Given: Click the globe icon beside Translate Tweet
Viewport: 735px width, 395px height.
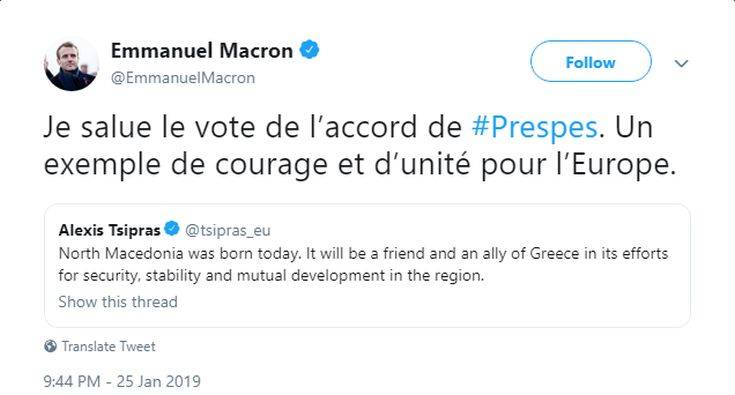Looking at the screenshot, I should (x=50, y=346).
